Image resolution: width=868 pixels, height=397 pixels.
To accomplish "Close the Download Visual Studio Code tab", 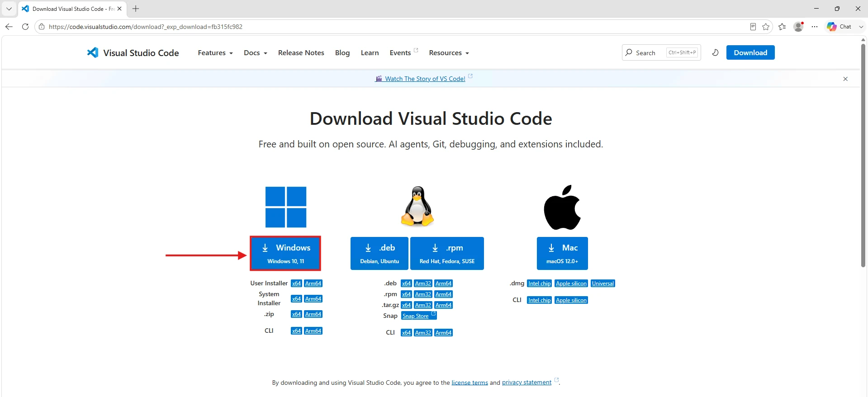I will [119, 9].
